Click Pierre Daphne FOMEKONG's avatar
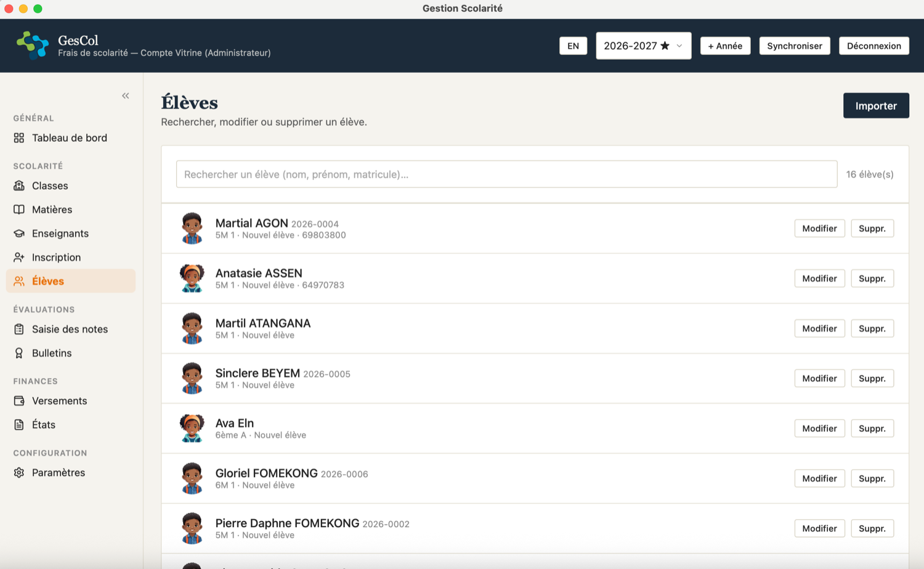This screenshot has height=569, width=924. [x=192, y=528]
